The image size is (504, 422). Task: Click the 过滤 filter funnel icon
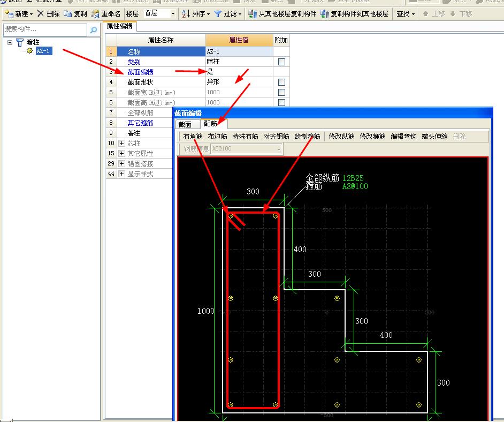218,14
